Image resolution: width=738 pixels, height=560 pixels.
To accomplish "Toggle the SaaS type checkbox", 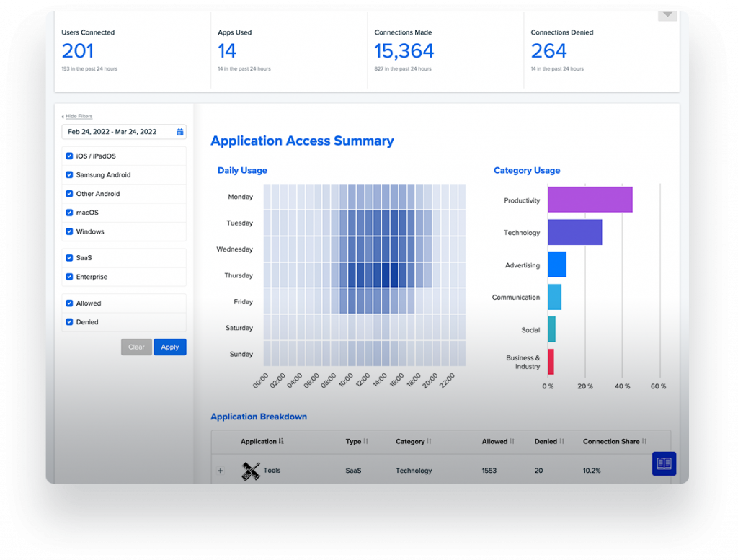I will [x=69, y=258].
